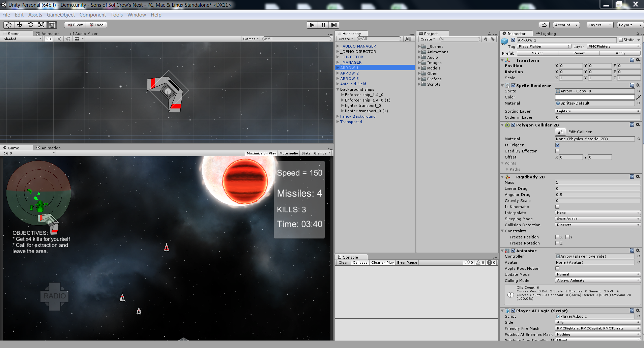
Task: Click the Play button
Action: (312, 25)
